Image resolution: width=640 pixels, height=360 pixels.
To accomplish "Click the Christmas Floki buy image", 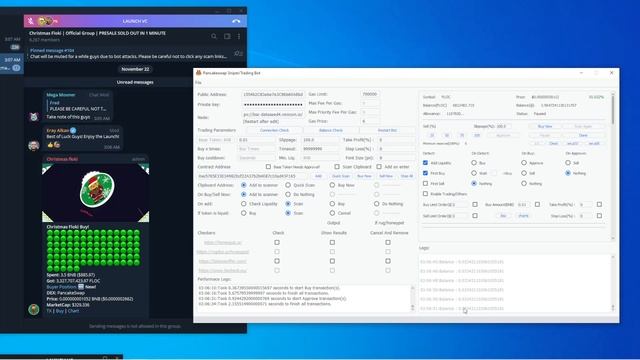I will (x=96, y=193).
